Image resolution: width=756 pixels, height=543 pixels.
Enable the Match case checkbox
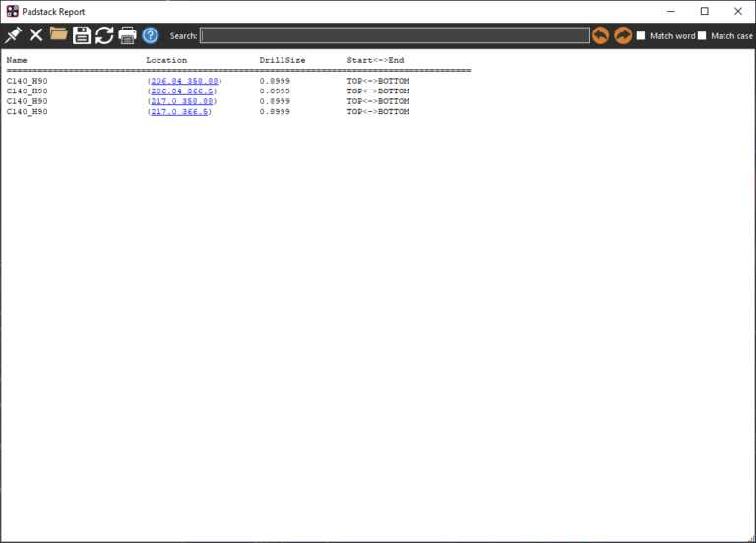[x=702, y=36]
